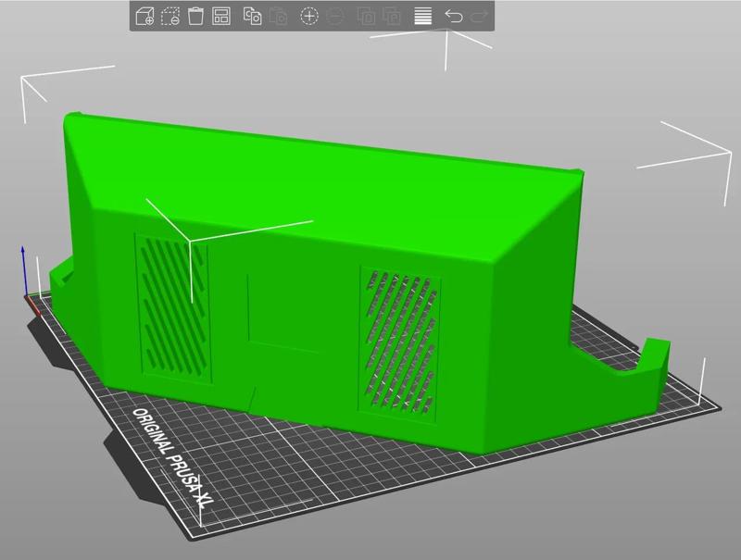Click the right ventilation grille on model
The image size is (741, 560).
coord(400,343)
